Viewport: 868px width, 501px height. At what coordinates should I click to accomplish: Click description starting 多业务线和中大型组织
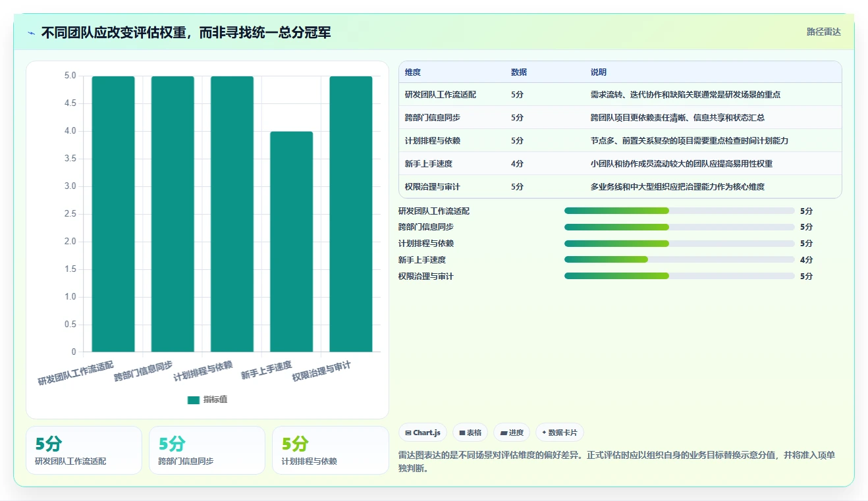click(x=678, y=187)
